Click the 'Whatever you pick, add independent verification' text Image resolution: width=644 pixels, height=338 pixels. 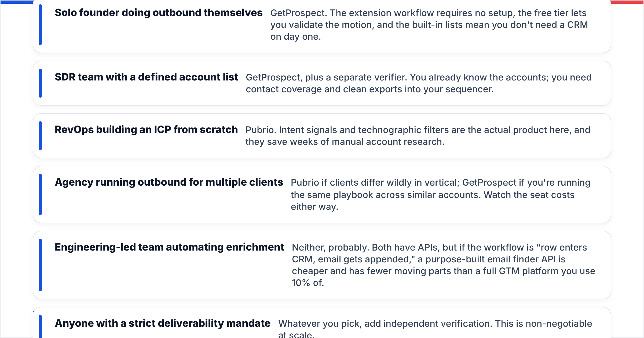pyautogui.click(x=435, y=329)
